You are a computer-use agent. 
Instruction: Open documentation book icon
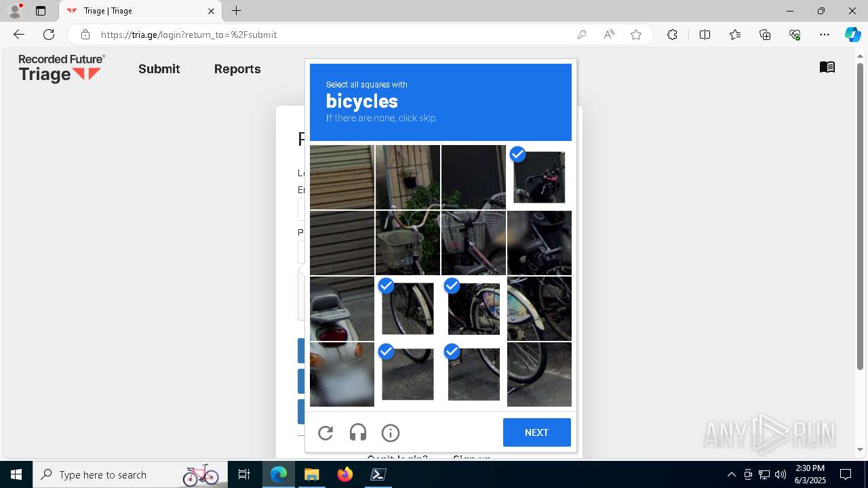(x=827, y=67)
